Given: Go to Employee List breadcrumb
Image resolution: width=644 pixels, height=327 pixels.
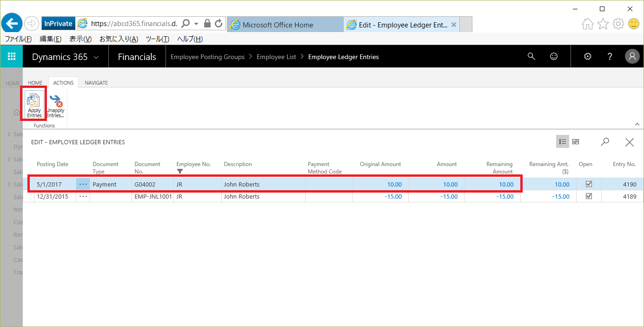Looking at the screenshot, I should pos(276,57).
